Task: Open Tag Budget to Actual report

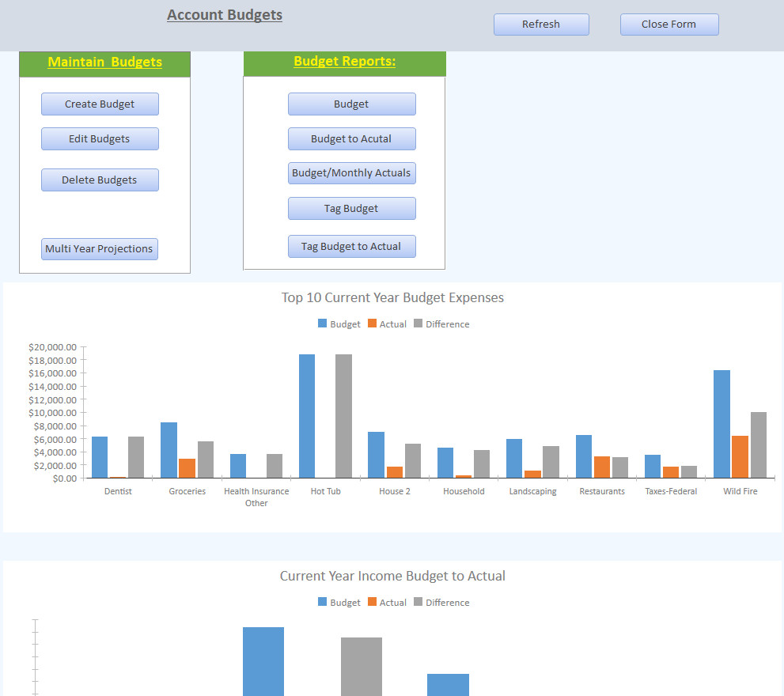Action: [x=351, y=246]
